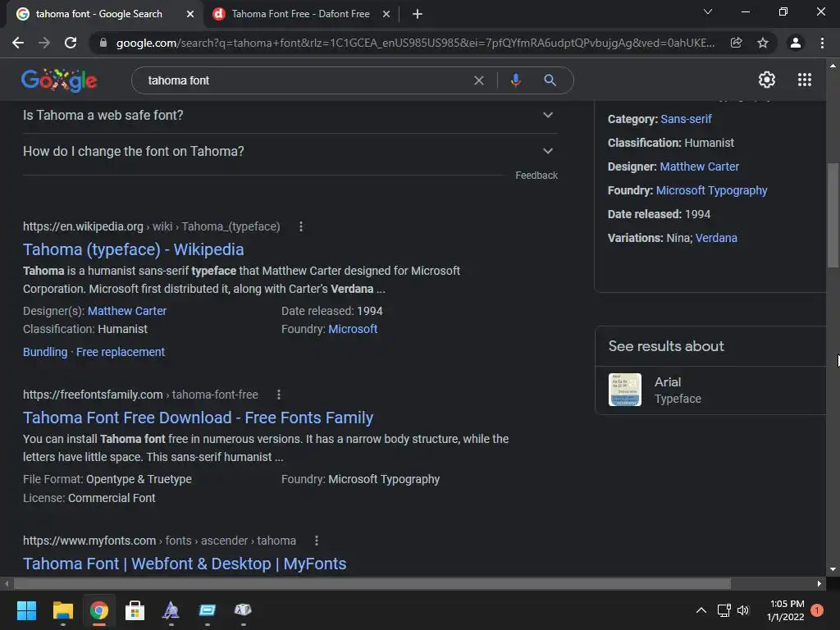Open the Google apps grid

pyautogui.click(x=805, y=80)
